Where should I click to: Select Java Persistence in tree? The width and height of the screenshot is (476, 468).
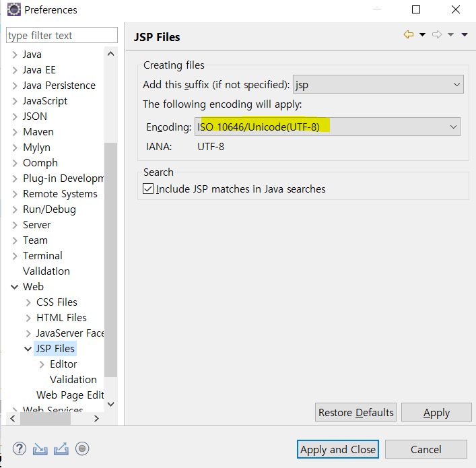[x=59, y=86]
